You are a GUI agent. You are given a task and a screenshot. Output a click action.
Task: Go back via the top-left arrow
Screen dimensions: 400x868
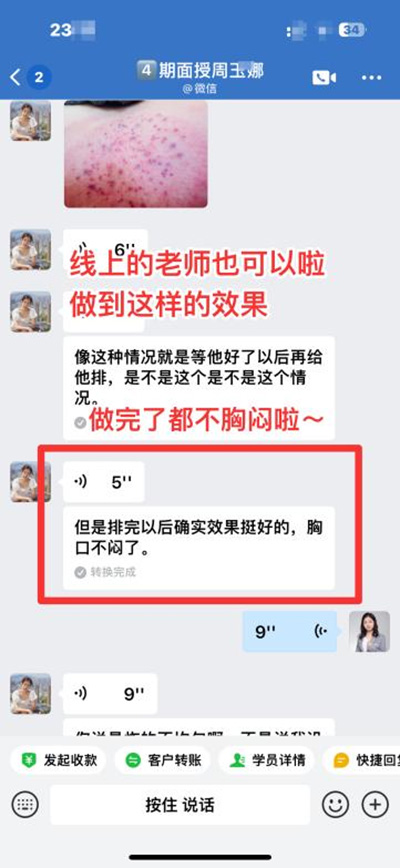(x=15, y=78)
